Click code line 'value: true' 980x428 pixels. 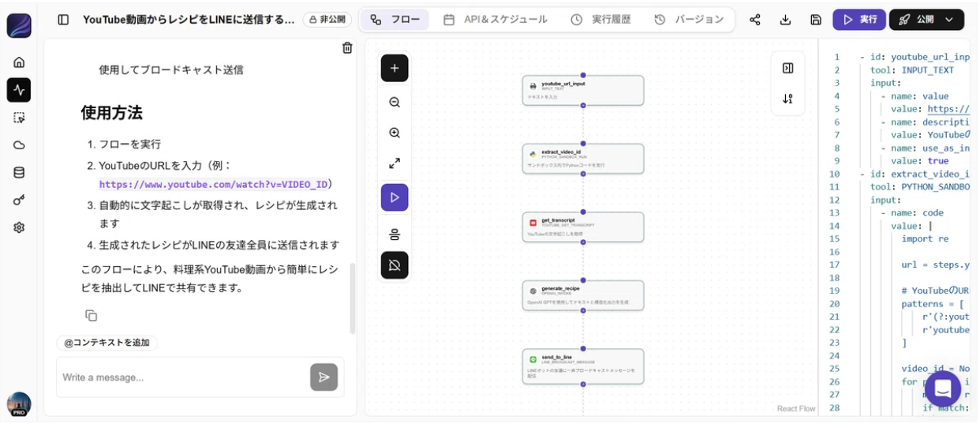[x=920, y=161]
